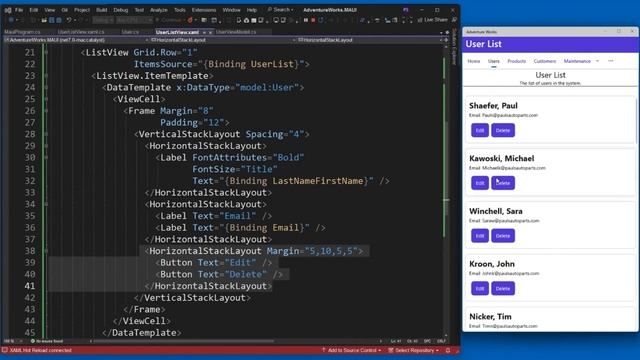Open the Solution Explorer side tab

[454, 46]
